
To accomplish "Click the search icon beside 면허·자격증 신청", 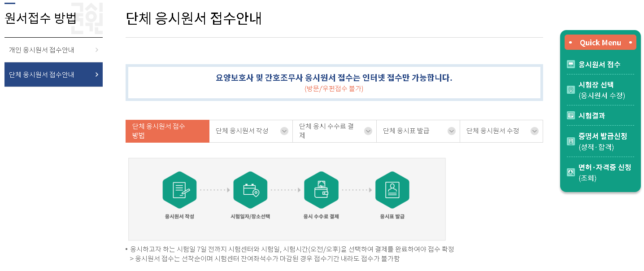I will pyautogui.click(x=570, y=172).
